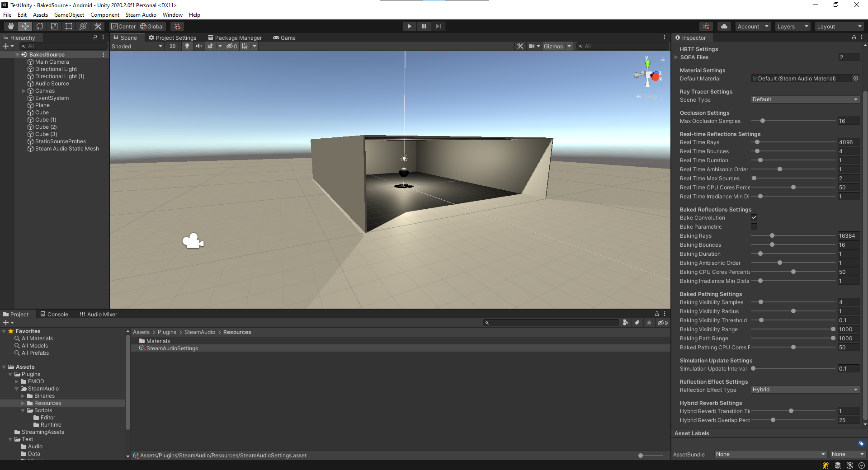
Task: Open the Account dropdown button
Action: tap(753, 26)
